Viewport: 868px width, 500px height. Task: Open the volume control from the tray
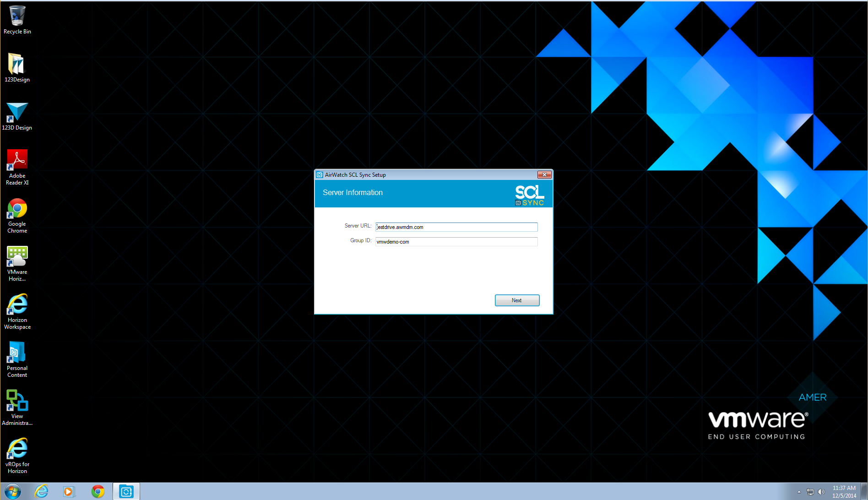pyautogui.click(x=821, y=491)
